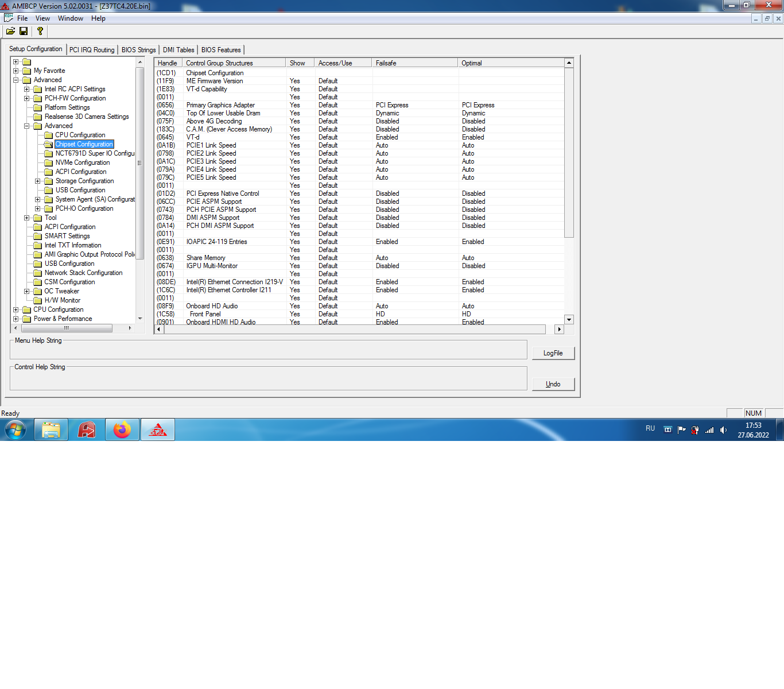
Task: Open the File menu
Action: pyautogui.click(x=22, y=18)
